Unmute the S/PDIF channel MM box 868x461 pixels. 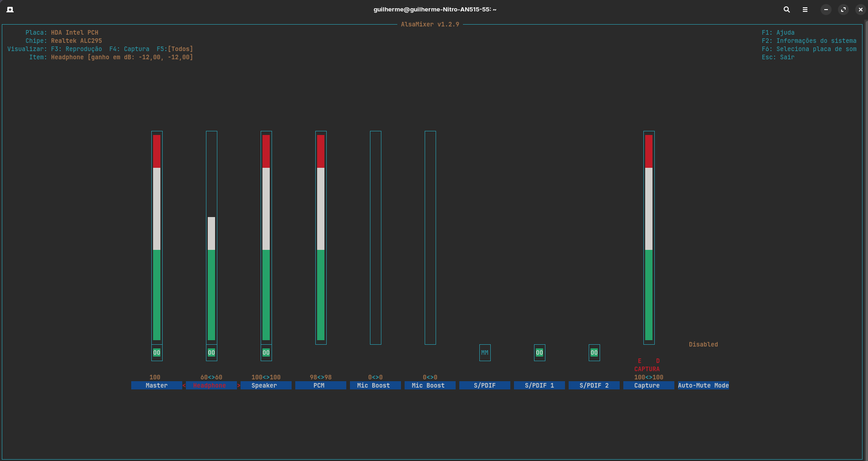coord(485,352)
